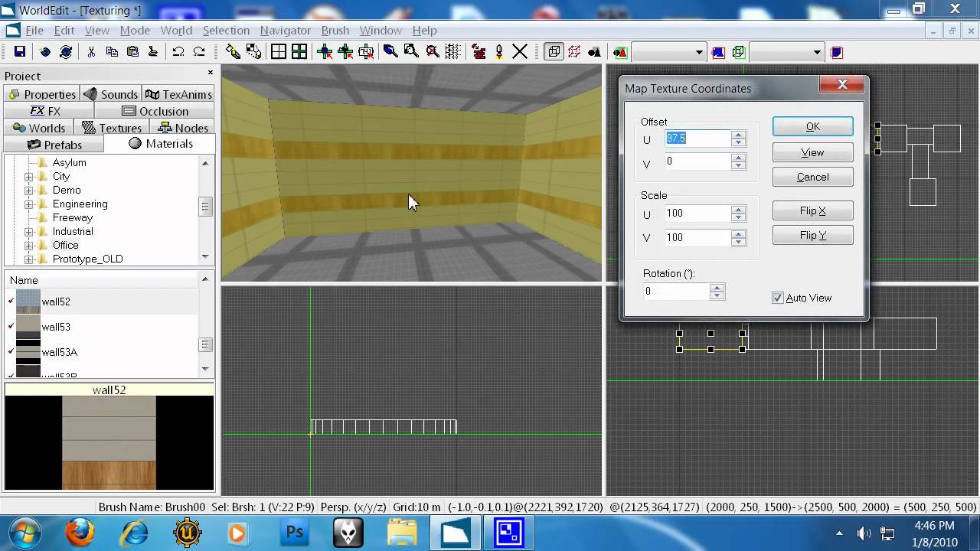Toggle the checkmark beside wall52
Image resolution: width=980 pixels, height=551 pixels.
coord(11,302)
